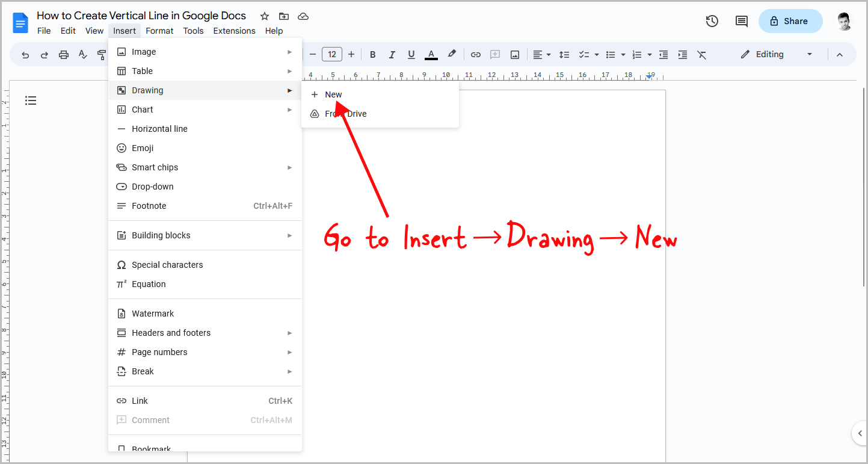
Task: Toggle Italic formatting in the toolbar
Action: [x=392, y=54]
